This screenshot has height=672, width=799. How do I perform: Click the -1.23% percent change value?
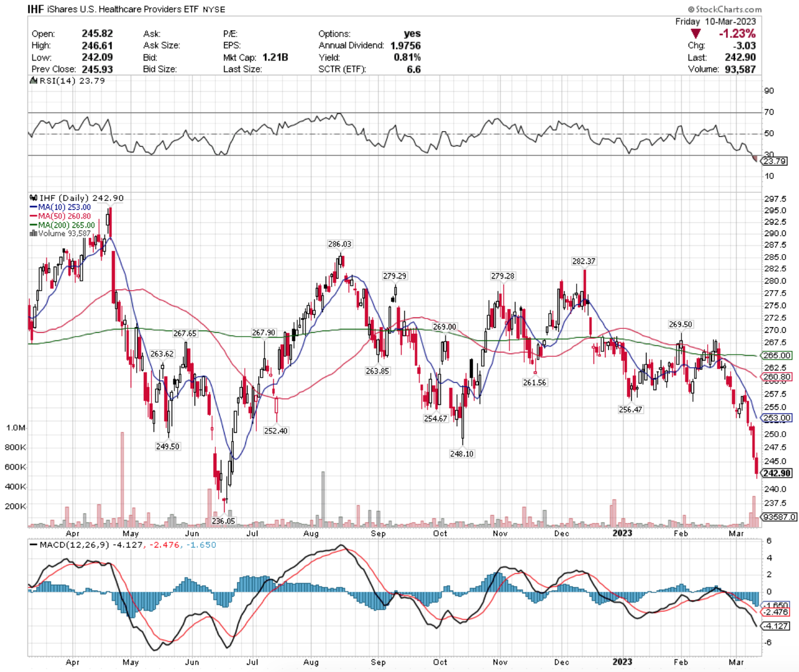pos(737,34)
